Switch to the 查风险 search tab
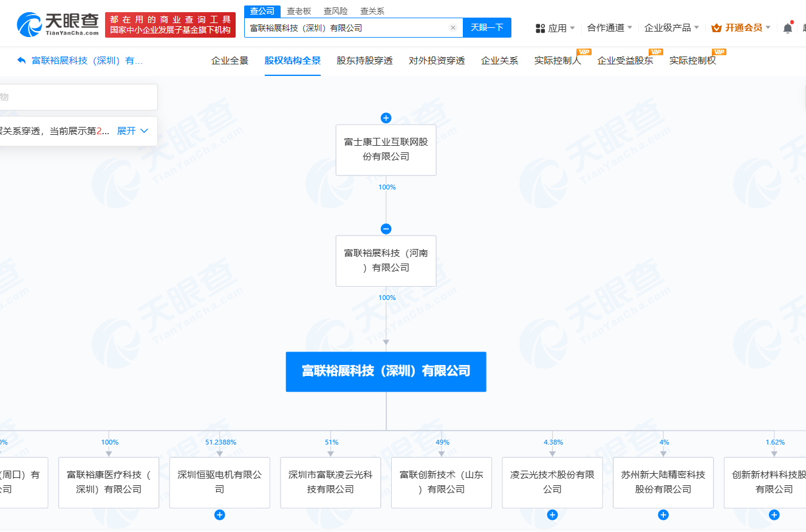This screenshot has height=532, width=806. coord(335,11)
